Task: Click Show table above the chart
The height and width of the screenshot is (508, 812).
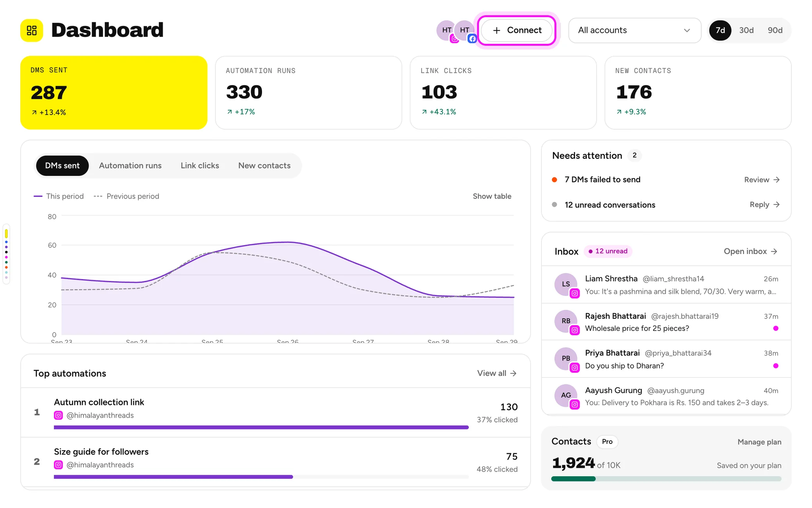Action: (x=492, y=196)
